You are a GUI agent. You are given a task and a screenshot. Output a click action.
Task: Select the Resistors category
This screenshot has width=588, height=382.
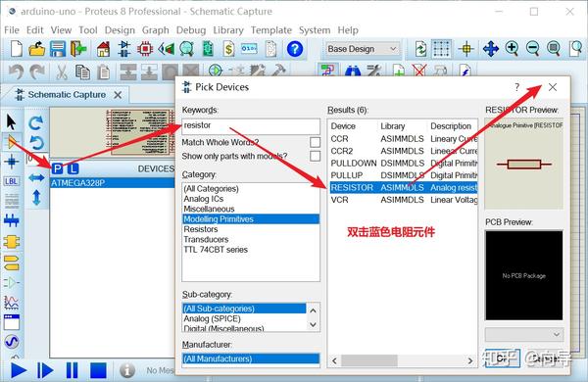tap(251, 229)
